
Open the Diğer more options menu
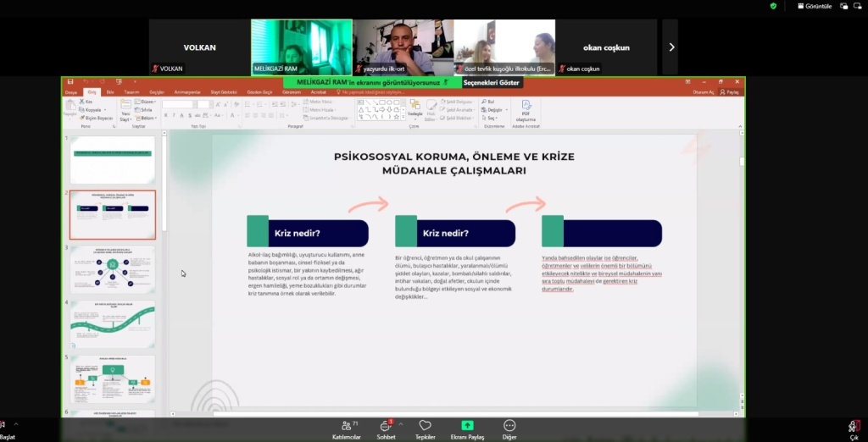click(509, 428)
